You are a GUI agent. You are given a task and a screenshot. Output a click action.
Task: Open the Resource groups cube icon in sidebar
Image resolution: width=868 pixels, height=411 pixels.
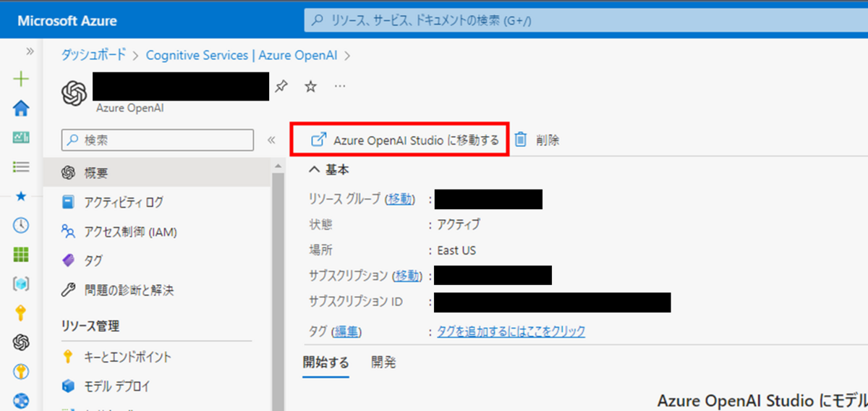pyautogui.click(x=22, y=284)
